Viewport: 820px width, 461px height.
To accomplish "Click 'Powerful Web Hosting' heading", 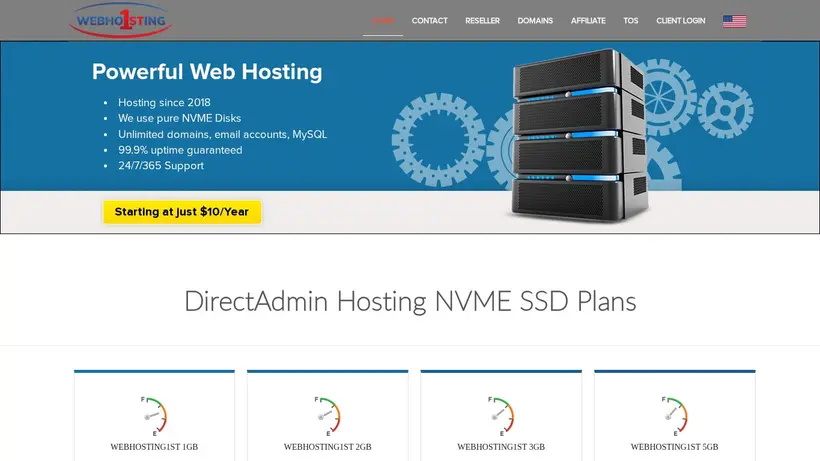I will (x=207, y=72).
